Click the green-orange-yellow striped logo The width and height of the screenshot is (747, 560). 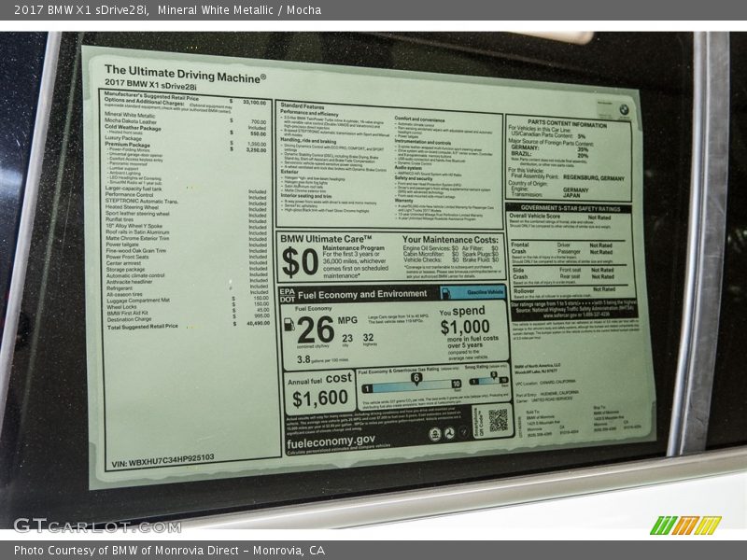685,525
